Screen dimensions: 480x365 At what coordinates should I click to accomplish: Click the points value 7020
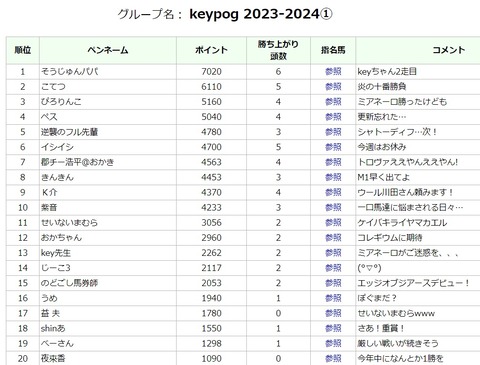tap(211, 71)
